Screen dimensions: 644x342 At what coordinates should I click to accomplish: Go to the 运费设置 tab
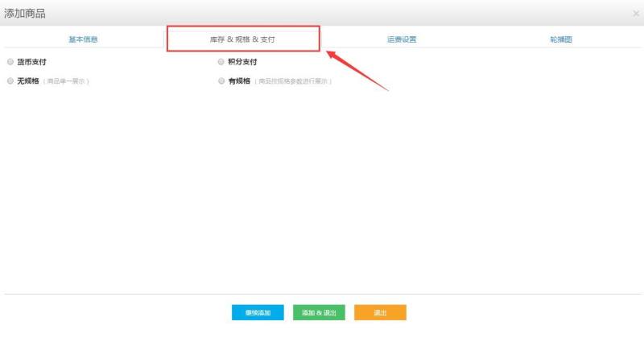click(402, 39)
